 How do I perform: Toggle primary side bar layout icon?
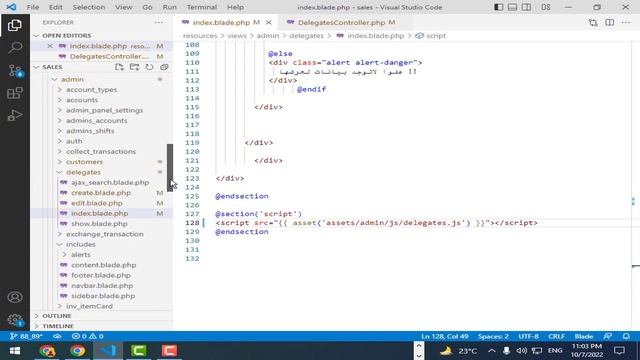tap(498, 7)
